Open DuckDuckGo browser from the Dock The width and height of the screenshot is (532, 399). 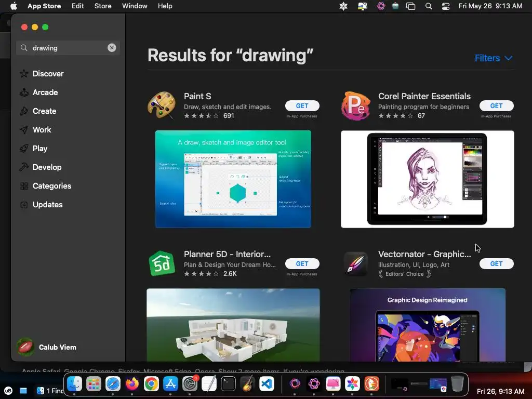pos(371,384)
